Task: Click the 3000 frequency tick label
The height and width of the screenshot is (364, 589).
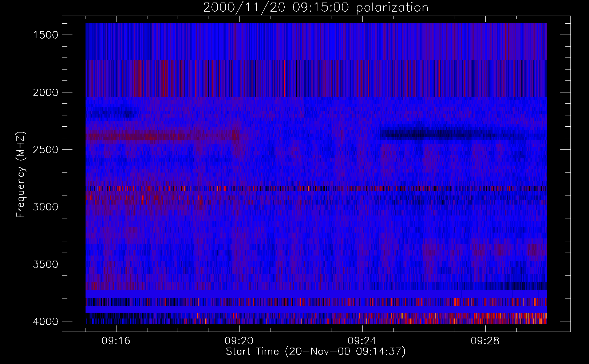Action: 46,207
